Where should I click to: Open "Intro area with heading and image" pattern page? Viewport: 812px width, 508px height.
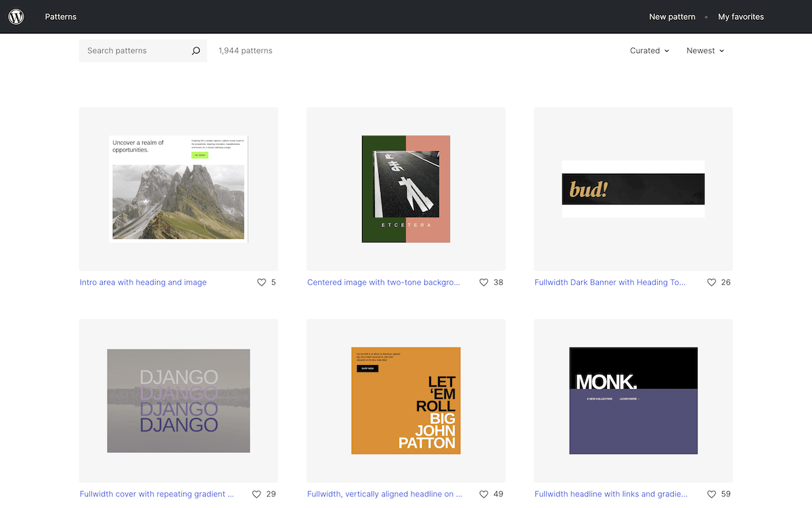point(143,282)
